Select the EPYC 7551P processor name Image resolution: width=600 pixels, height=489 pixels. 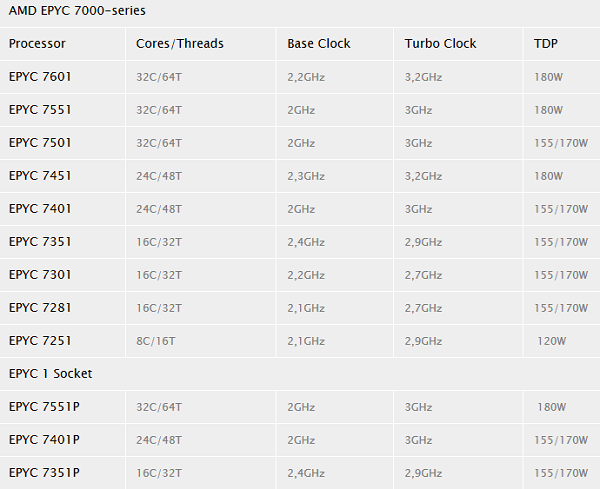pos(44,407)
